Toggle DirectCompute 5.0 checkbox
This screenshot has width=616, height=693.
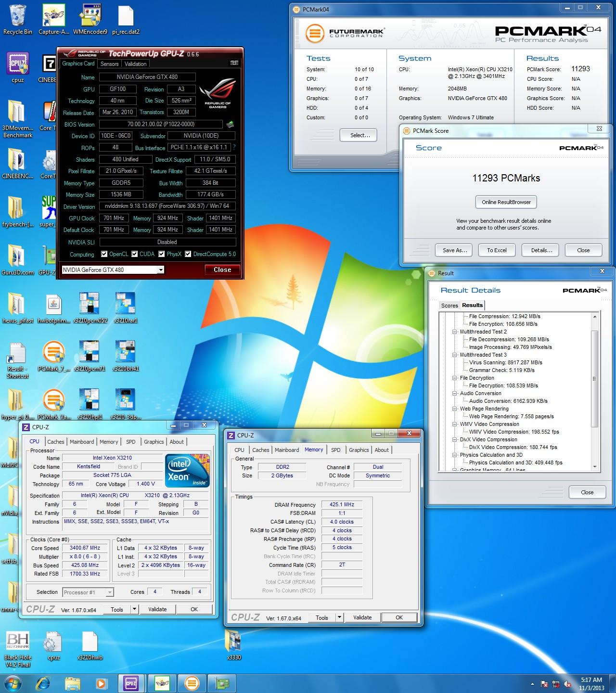[x=188, y=254]
